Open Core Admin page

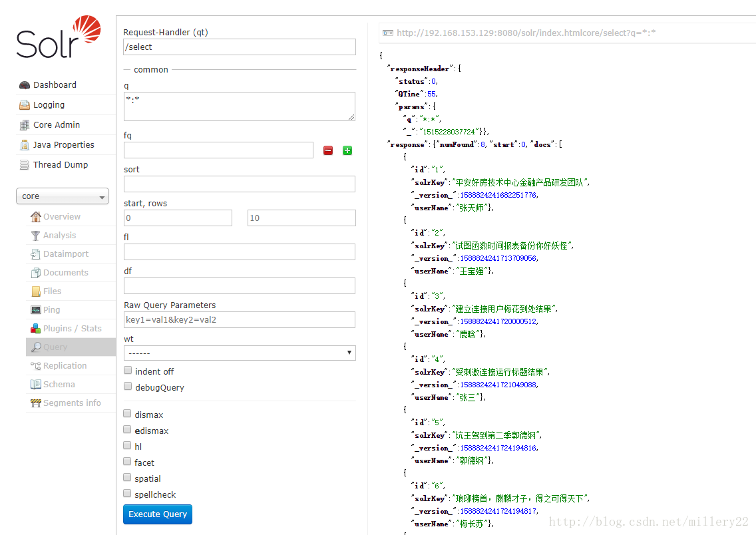pyautogui.click(x=57, y=125)
